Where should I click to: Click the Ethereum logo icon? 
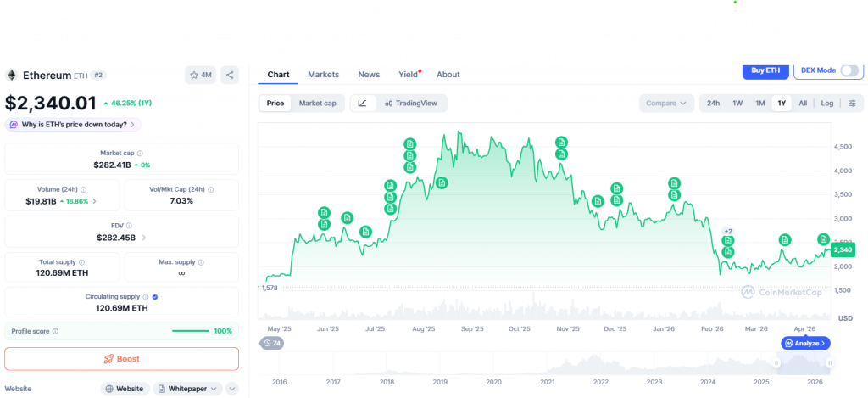(x=11, y=76)
